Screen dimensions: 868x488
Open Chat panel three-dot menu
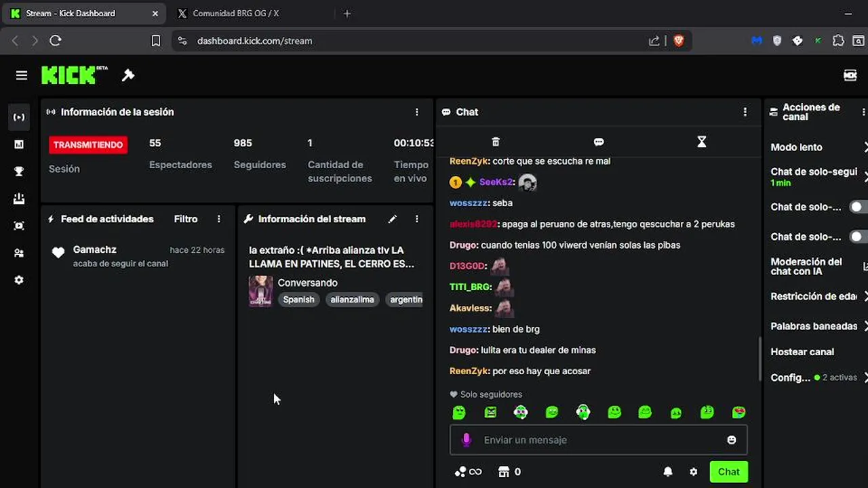point(745,112)
